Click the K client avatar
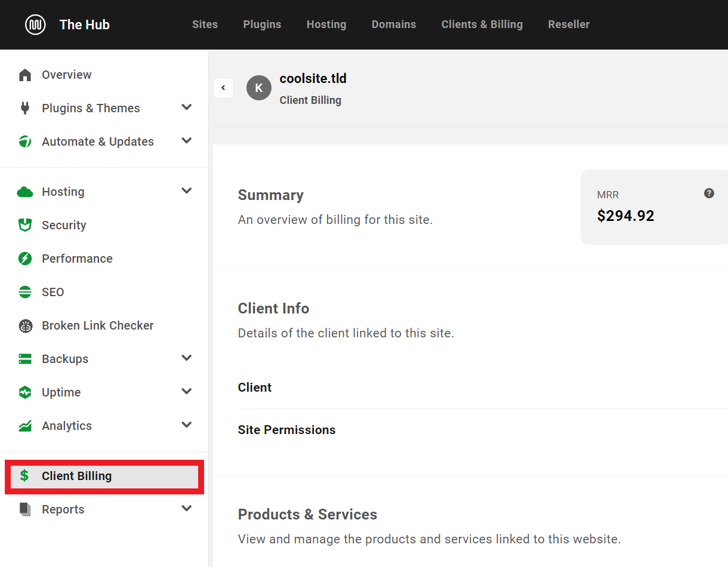This screenshot has height=572, width=728. coord(258,88)
